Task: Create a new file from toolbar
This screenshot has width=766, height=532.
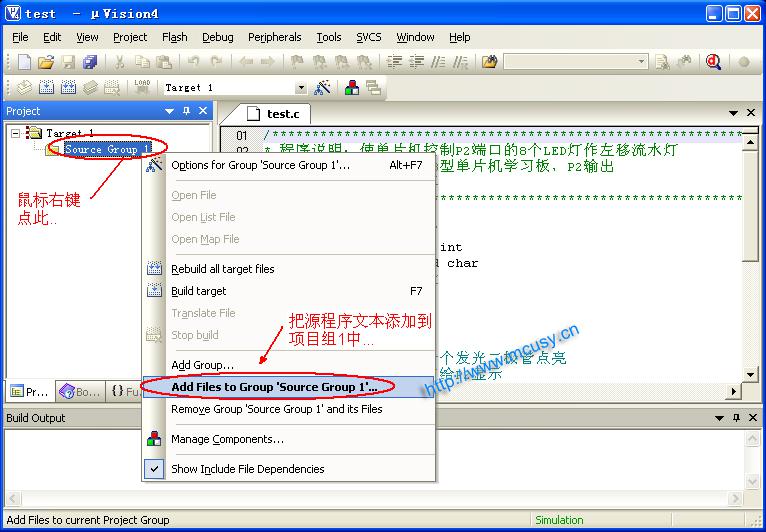Action: pos(24,62)
